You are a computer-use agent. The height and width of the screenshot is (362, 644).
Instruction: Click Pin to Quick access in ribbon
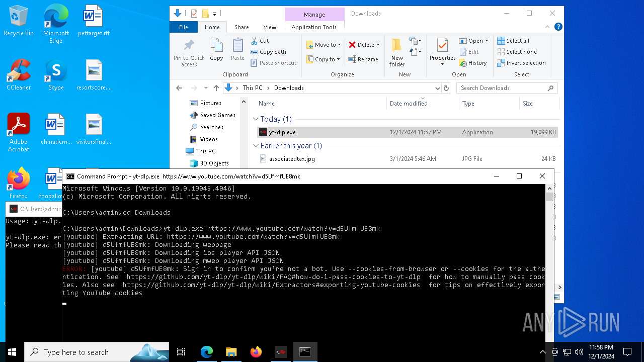[189, 52]
